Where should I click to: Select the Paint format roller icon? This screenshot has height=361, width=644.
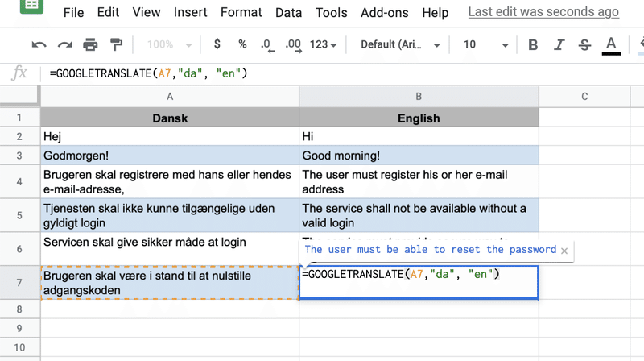click(x=116, y=44)
